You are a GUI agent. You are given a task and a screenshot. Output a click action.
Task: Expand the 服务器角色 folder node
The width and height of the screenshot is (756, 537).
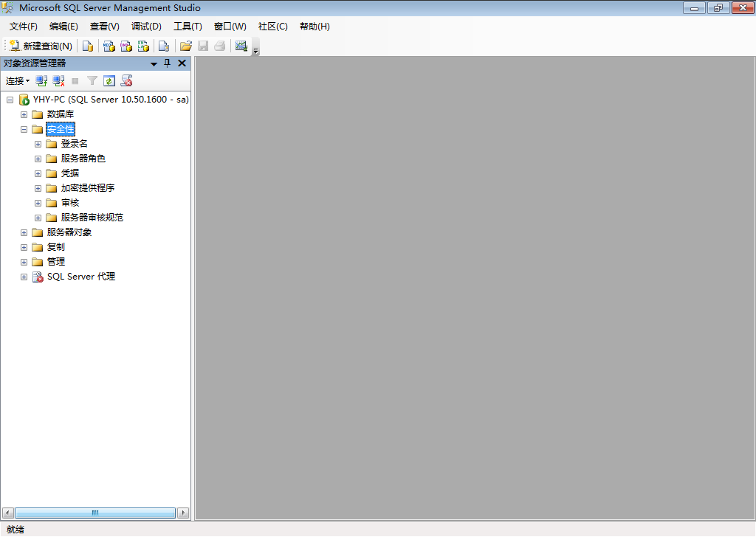[38, 159]
